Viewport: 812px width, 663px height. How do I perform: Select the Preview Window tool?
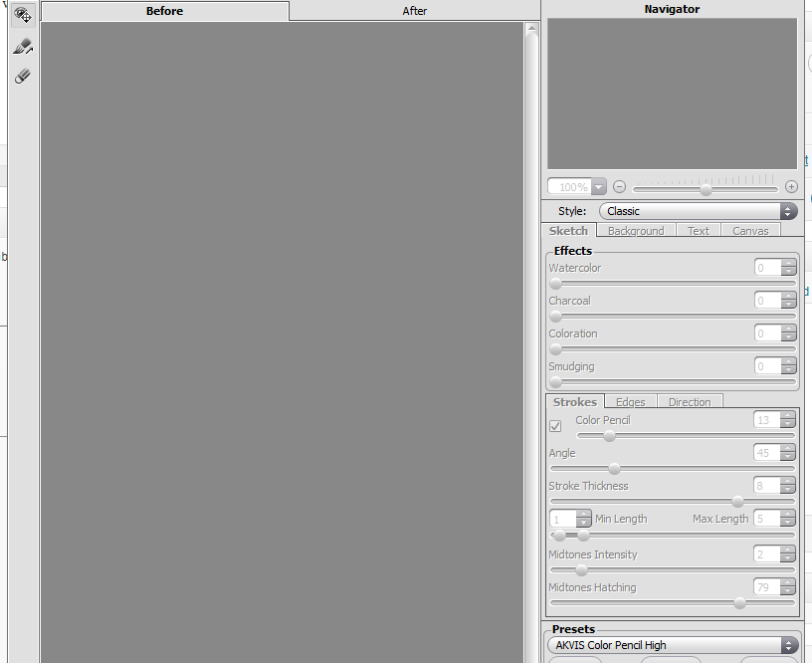coord(23,16)
